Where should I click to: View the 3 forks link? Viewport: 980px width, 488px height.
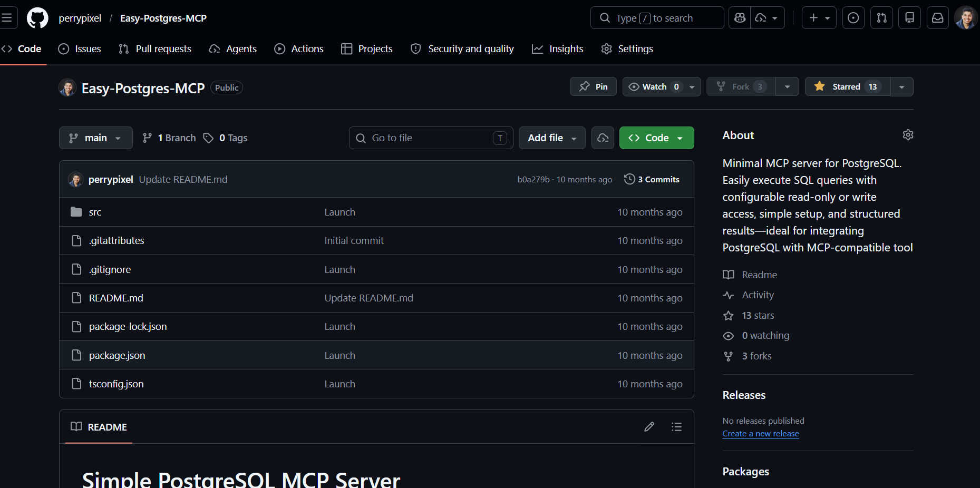(748, 356)
